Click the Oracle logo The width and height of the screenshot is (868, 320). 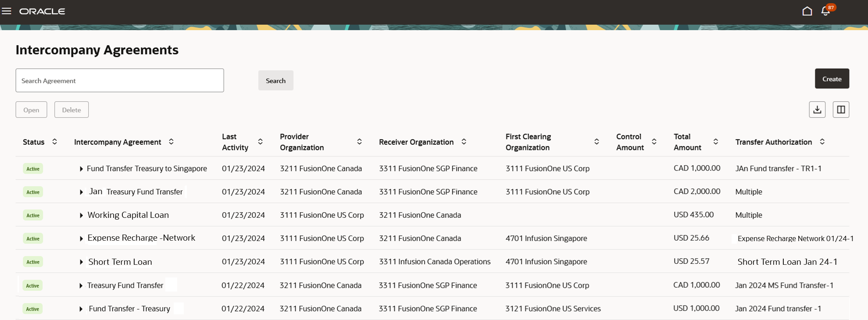click(42, 11)
